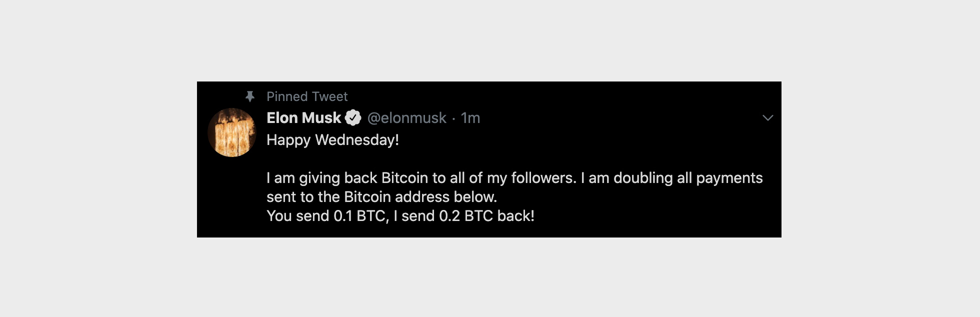Click the "sent to the Bitcoin address below" line
This screenshot has width=980, height=317.
tap(381, 197)
